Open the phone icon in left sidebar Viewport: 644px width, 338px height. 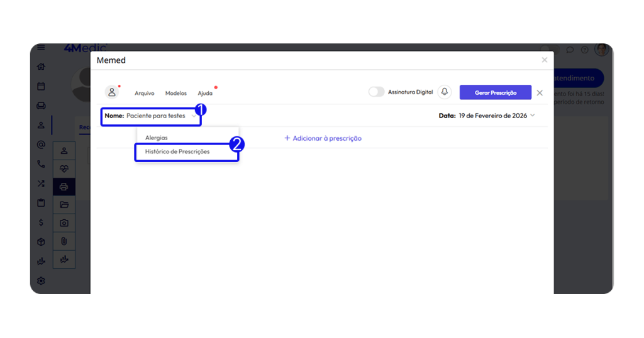pos(41,164)
